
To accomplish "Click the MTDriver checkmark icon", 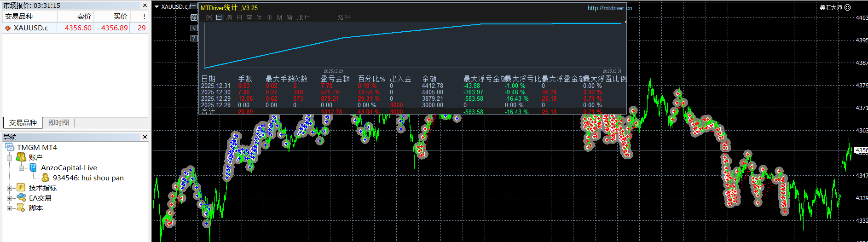I will [194, 28].
